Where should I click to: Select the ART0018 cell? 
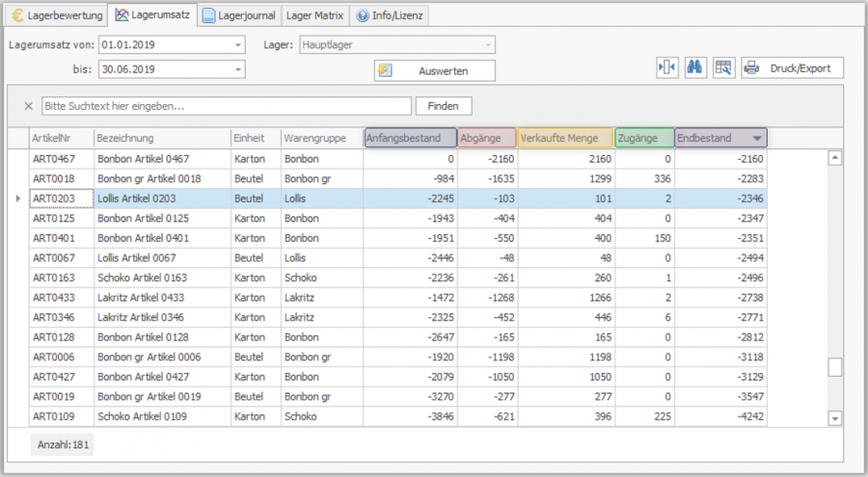[62, 178]
